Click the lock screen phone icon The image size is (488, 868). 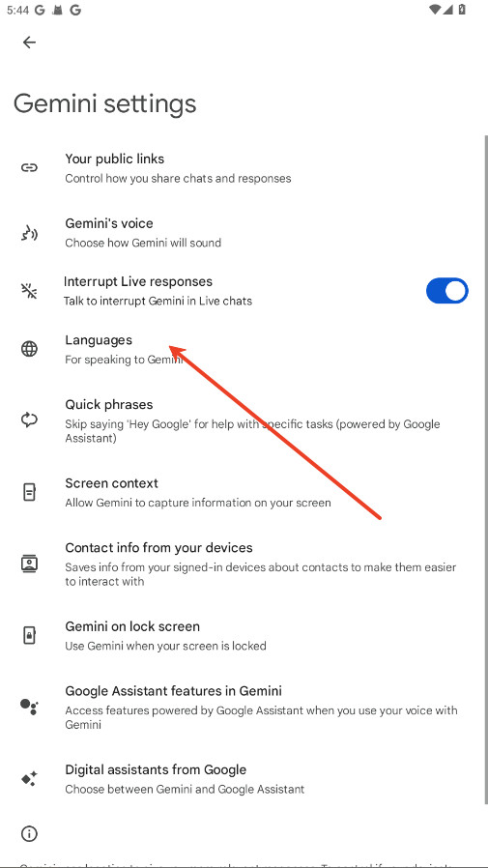[x=29, y=635]
